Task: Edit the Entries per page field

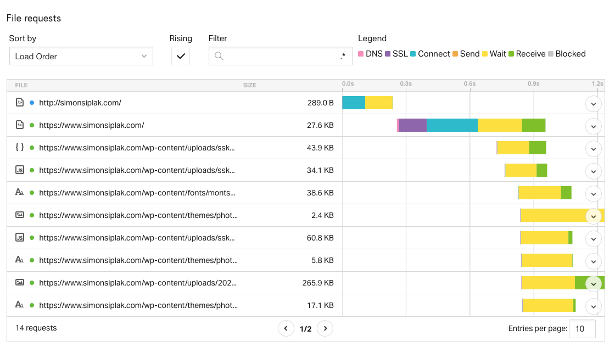Action: click(x=582, y=329)
